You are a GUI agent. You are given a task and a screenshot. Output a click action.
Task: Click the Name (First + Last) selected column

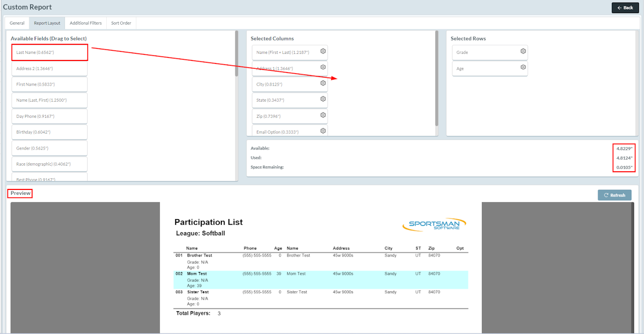coord(290,52)
